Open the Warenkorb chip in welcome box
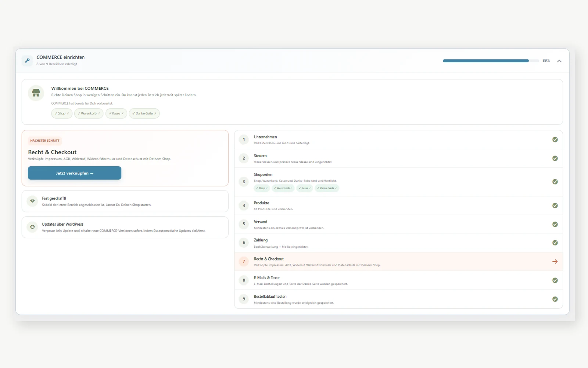Screen dimensions: 588x368 tap(89, 113)
